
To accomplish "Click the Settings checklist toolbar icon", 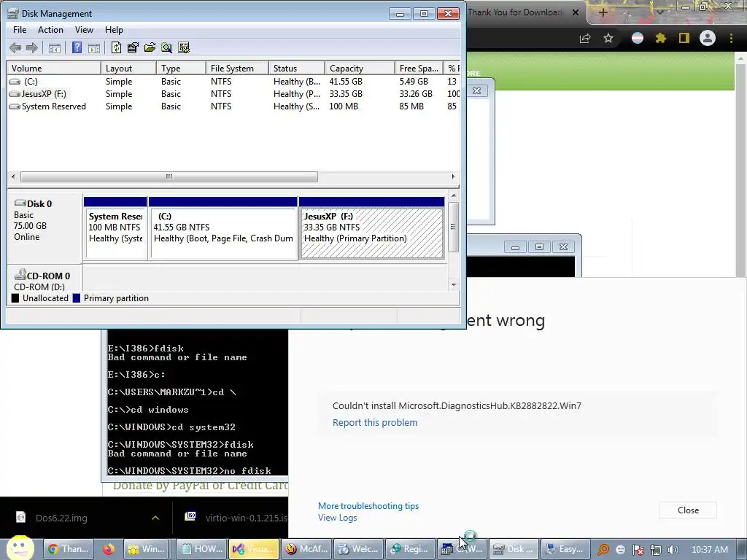I will click(184, 47).
